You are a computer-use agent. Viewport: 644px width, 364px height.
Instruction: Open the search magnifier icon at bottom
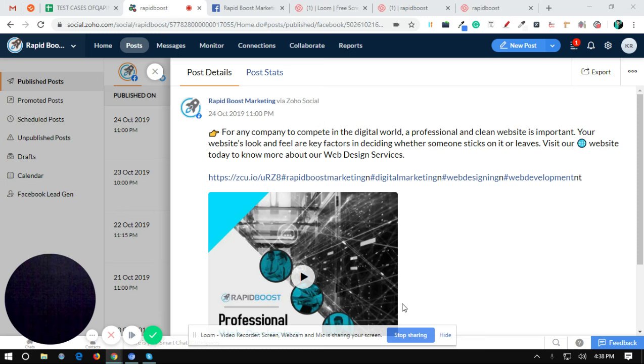[556, 343]
